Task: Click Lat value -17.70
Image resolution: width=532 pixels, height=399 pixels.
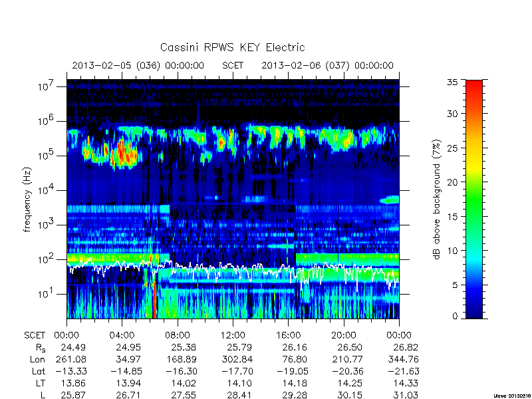Action: point(237,371)
